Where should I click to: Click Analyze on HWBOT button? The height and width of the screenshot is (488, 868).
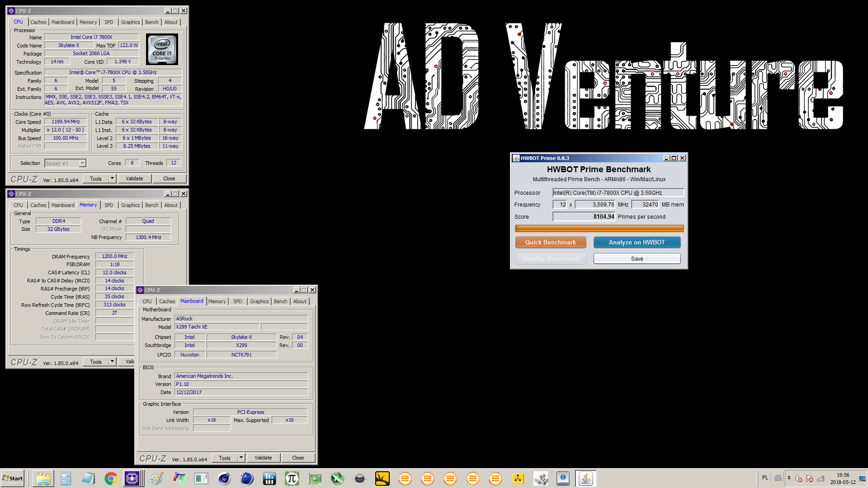click(x=637, y=242)
